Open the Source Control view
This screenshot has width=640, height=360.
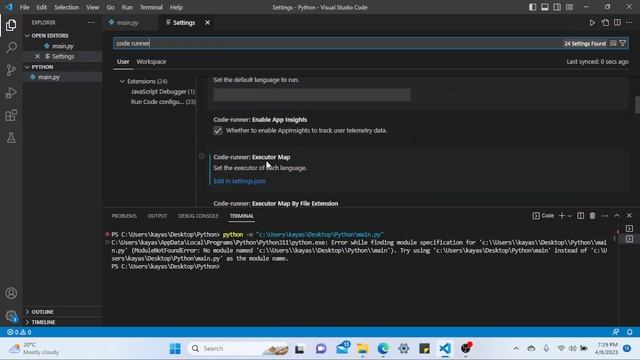(11, 70)
